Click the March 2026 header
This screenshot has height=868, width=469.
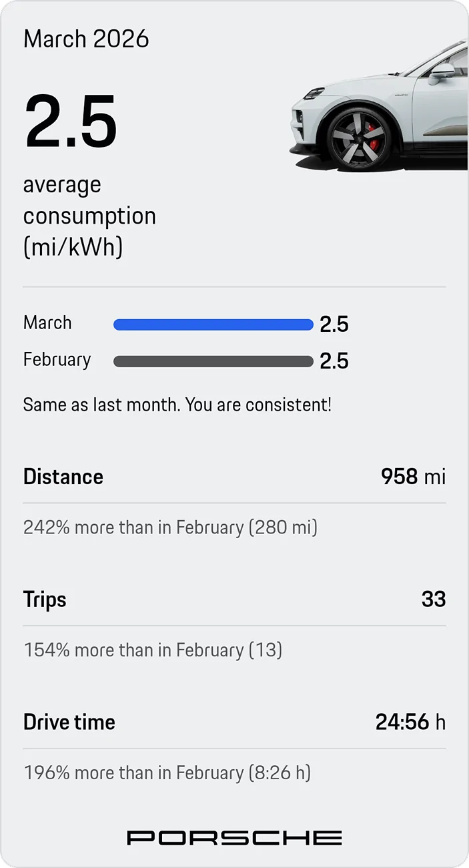click(x=86, y=39)
